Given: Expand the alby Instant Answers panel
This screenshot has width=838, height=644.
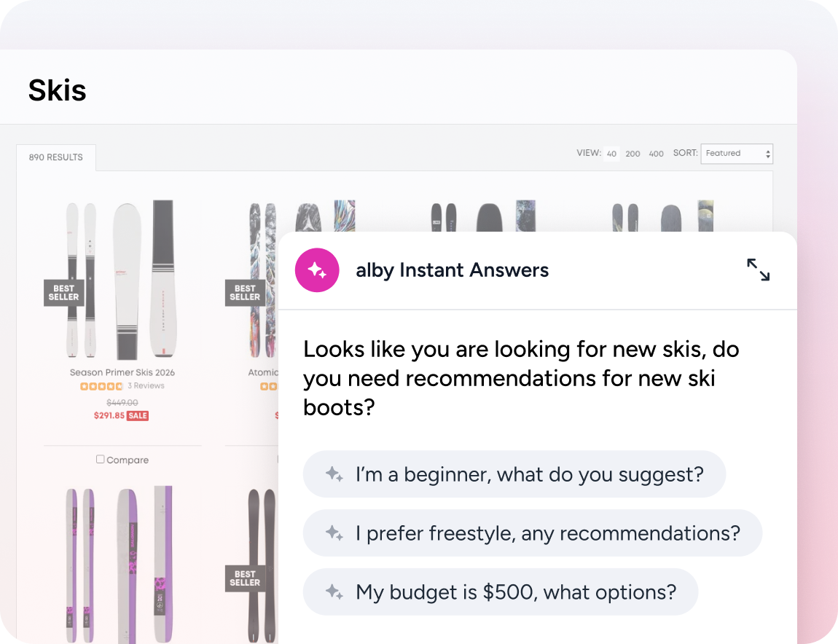Looking at the screenshot, I should 758,270.
